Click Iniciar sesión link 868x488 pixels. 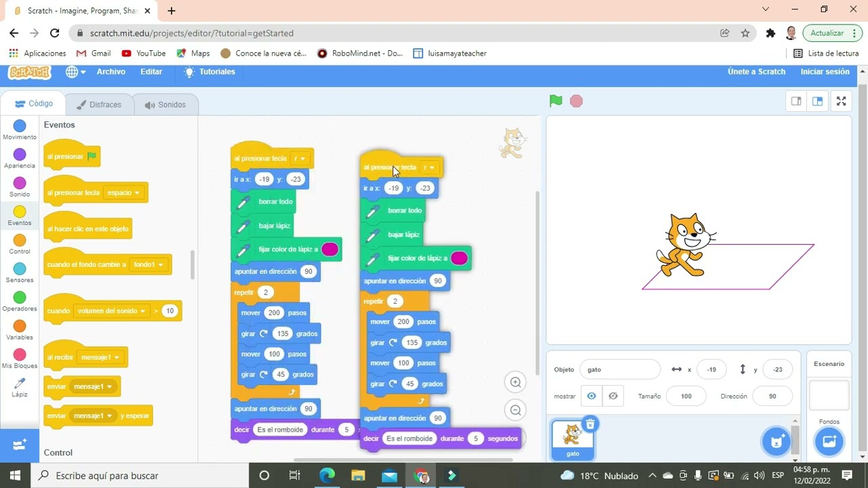[x=825, y=72]
